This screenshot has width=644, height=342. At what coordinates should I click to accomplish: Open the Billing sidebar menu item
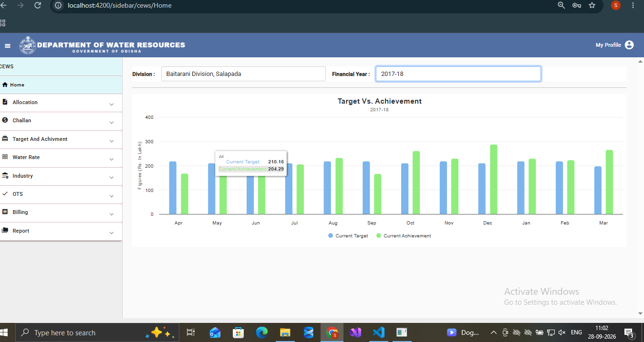coord(61,213)
